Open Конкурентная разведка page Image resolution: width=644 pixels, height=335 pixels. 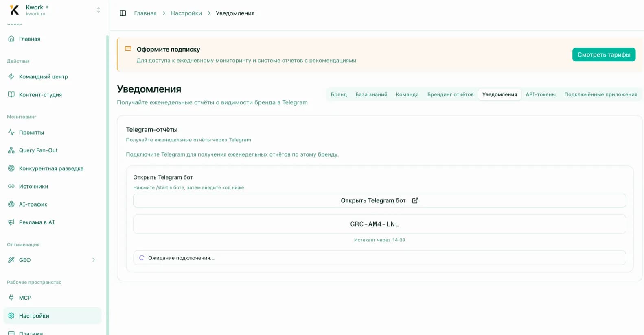coord(53,168)
